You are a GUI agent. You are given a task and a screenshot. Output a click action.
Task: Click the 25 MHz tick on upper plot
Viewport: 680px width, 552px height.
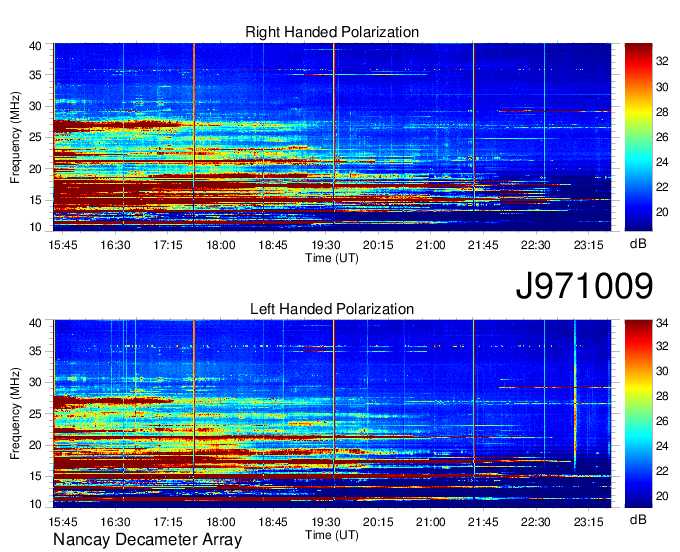[35, 137]
